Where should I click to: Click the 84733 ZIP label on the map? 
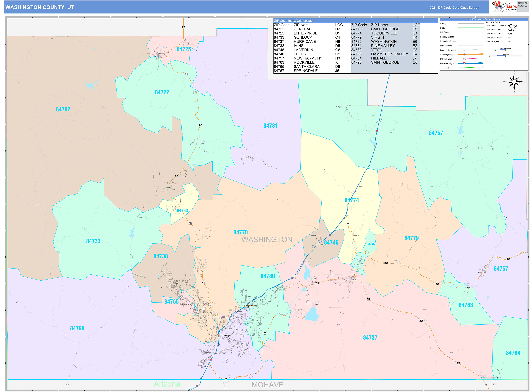(93, 241)
